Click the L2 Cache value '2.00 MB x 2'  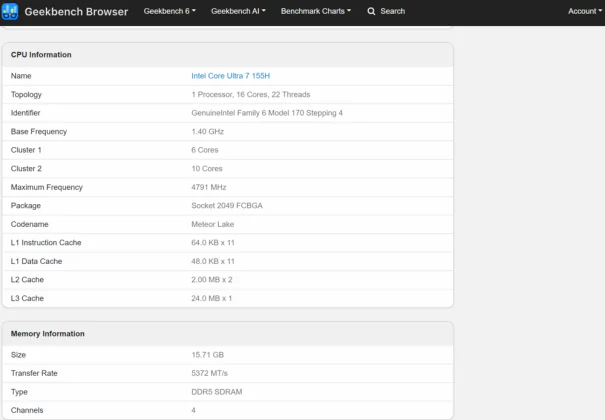point(212,280)
